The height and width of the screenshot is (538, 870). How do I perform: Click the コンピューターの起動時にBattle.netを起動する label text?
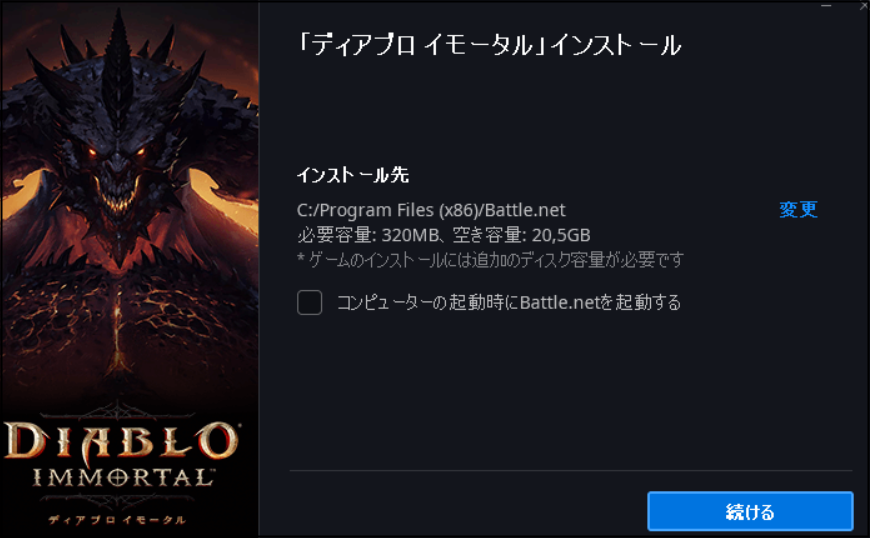pos(509,303)
